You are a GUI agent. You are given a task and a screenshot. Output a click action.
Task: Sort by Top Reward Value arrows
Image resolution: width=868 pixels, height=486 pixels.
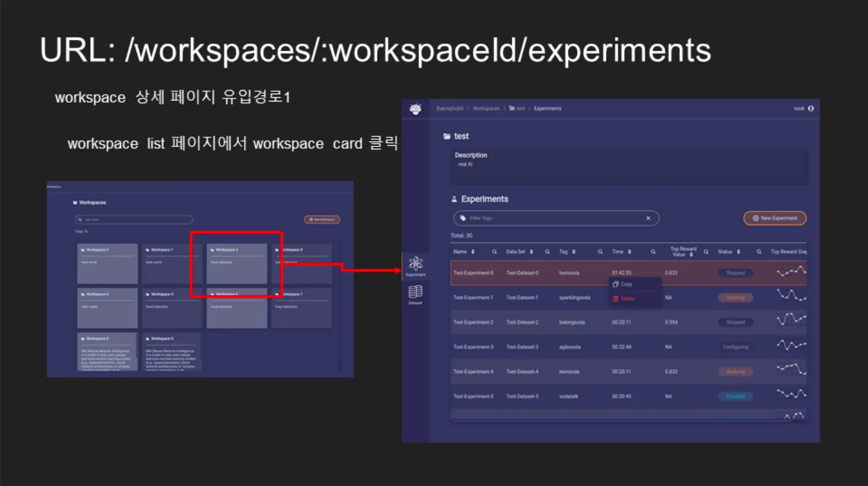pyautogui.click(x=691, y=255)
